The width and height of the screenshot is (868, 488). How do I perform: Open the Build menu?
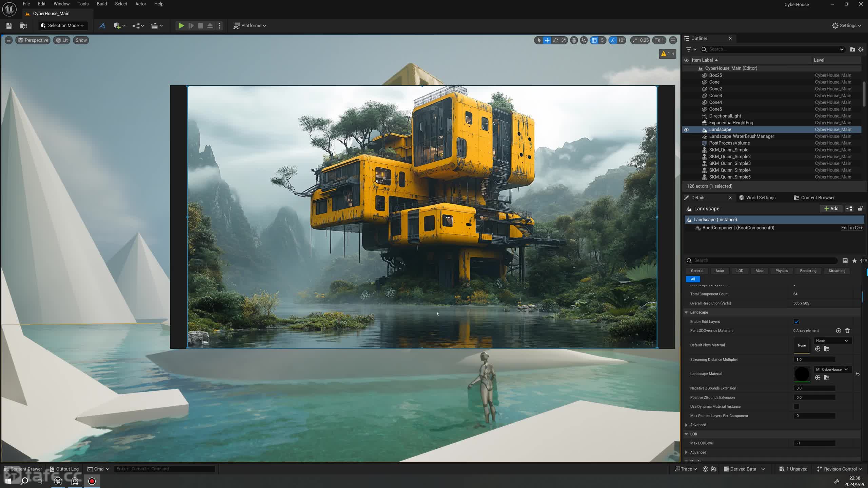(102, 4)
